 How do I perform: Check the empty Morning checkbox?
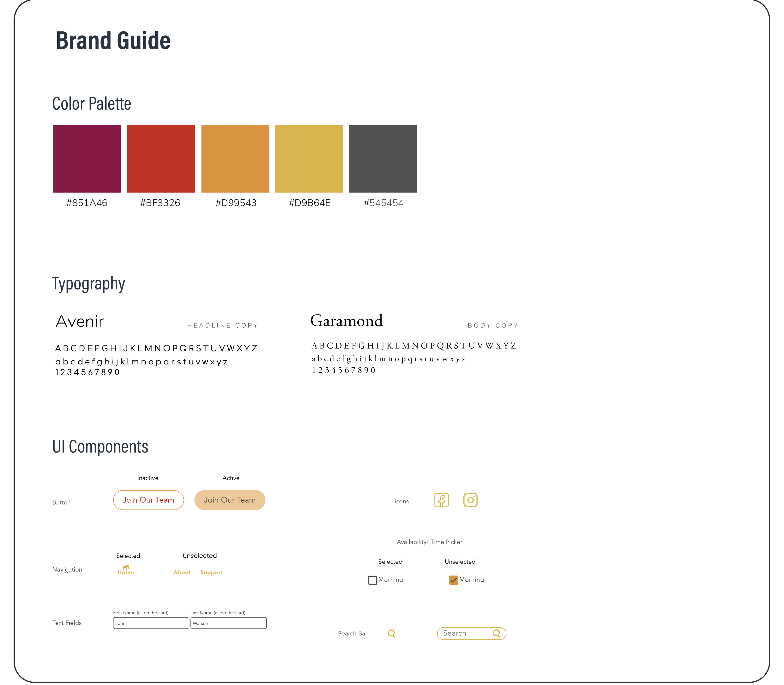[x=372, y=580]
